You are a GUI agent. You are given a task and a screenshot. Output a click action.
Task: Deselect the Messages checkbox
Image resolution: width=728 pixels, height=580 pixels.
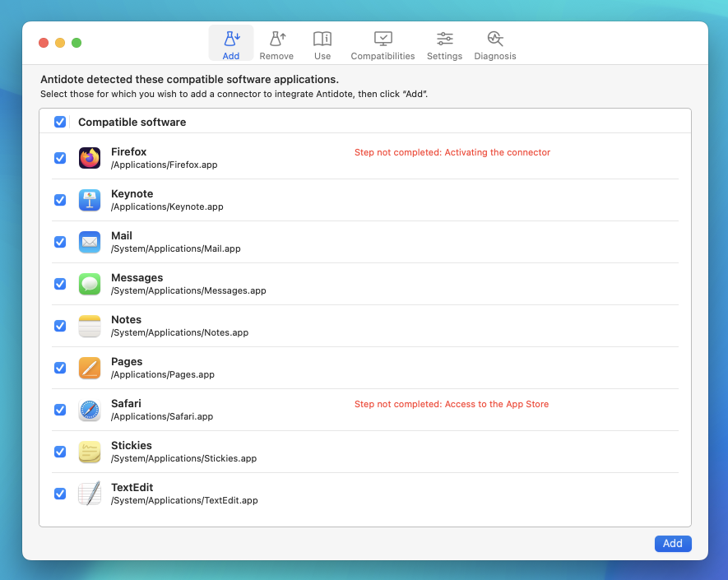point(60,284)
